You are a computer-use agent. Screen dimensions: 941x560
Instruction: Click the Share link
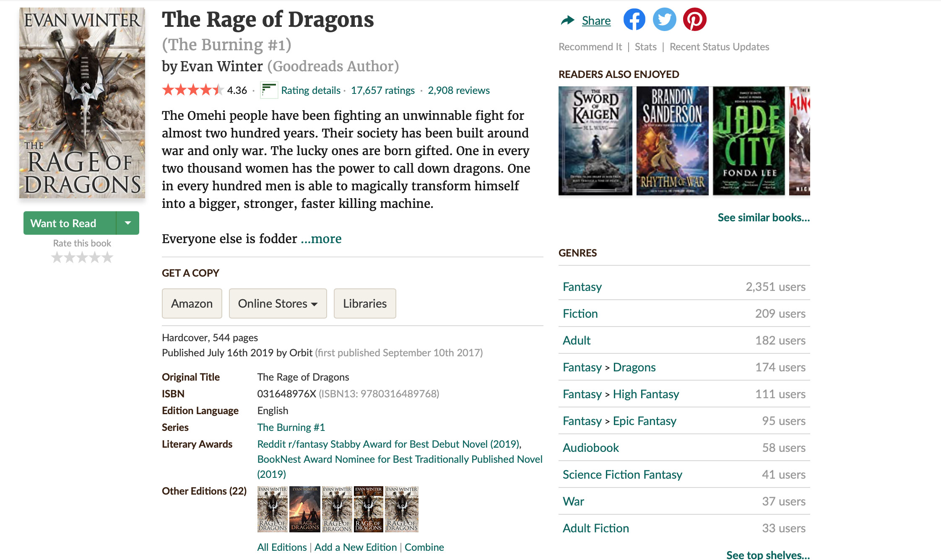(x=596, y=21)
